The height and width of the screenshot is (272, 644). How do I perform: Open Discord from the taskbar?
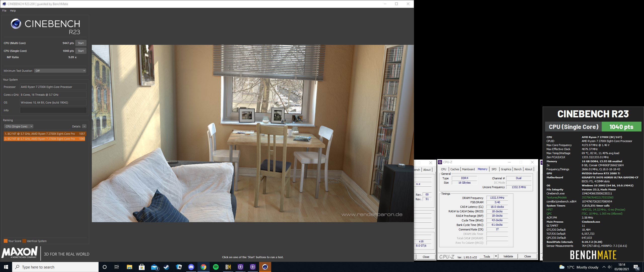[191, 267]
